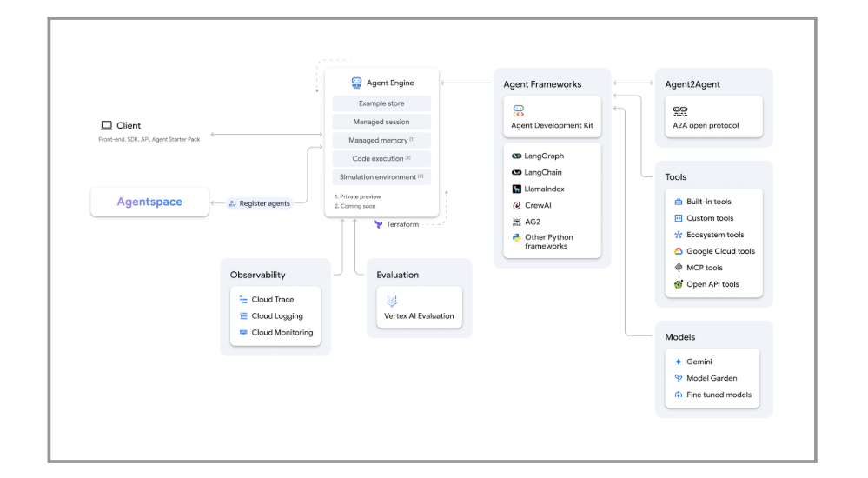Click the Terraform logo icon
The width and height of the screenshot is (868, 478).
click(379, 224)
